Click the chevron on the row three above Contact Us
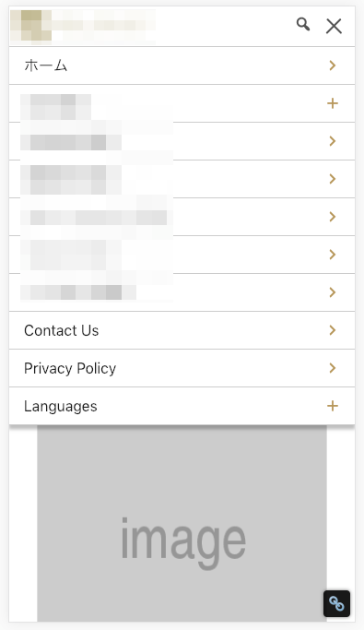 click(333, 217)
